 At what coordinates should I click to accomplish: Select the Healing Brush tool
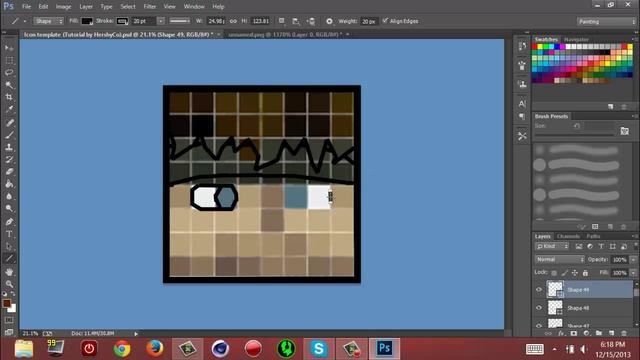9,122
